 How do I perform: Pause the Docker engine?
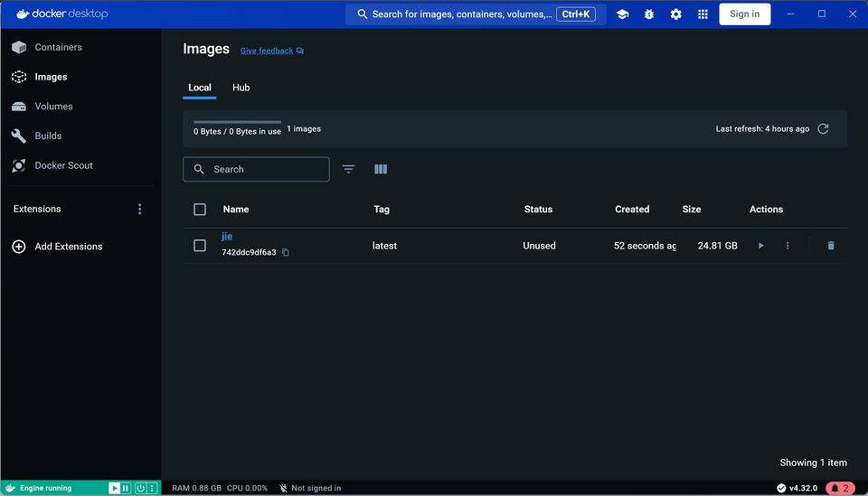coord(127,488)
